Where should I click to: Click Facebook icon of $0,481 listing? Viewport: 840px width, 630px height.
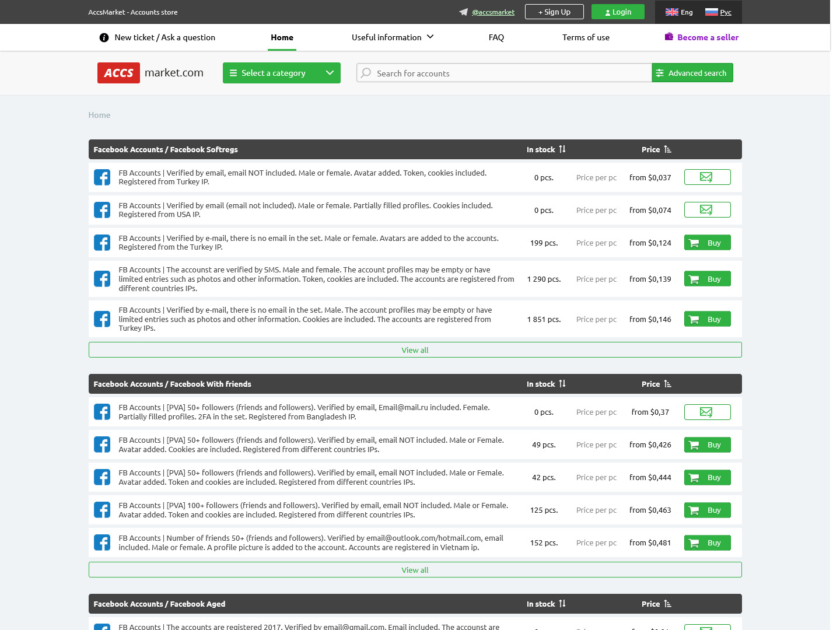[x=102, y=542]
